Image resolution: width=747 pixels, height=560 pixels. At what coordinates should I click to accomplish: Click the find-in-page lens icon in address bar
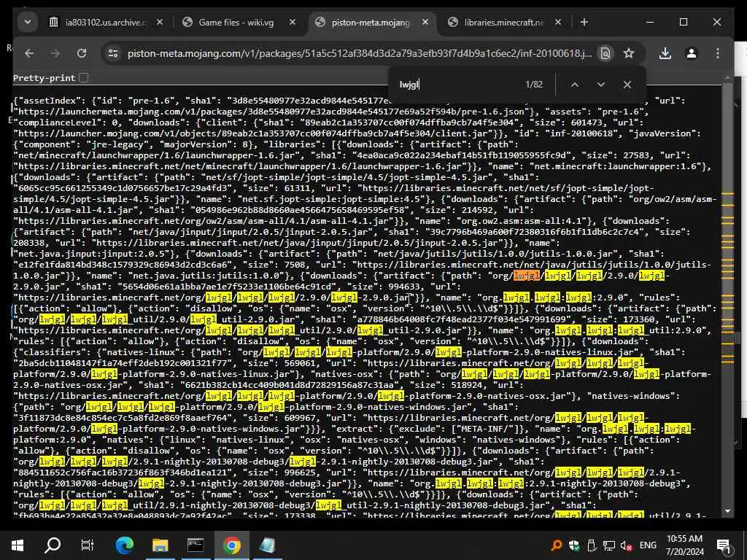click(x=605, y=53)
